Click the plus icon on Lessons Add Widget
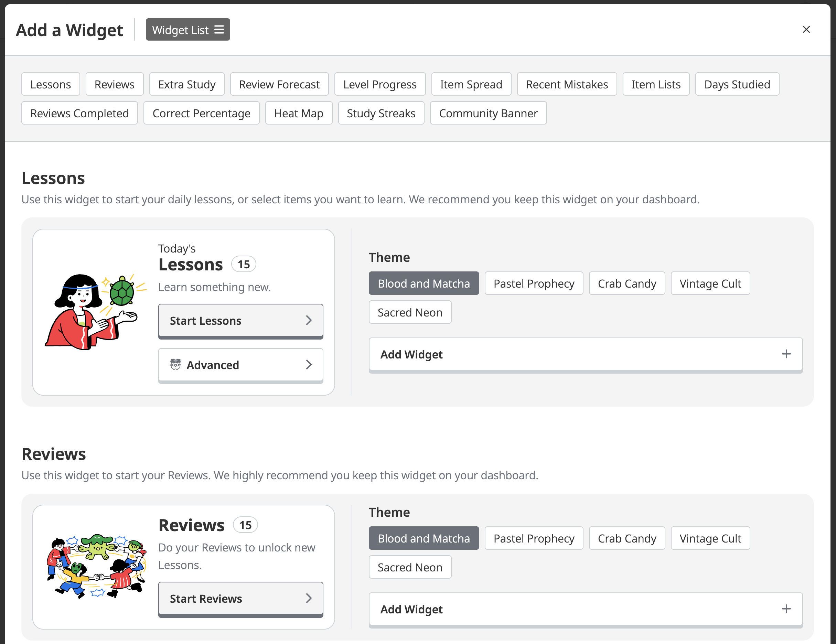Screen dimensions: 836x644 coord(786,354)
